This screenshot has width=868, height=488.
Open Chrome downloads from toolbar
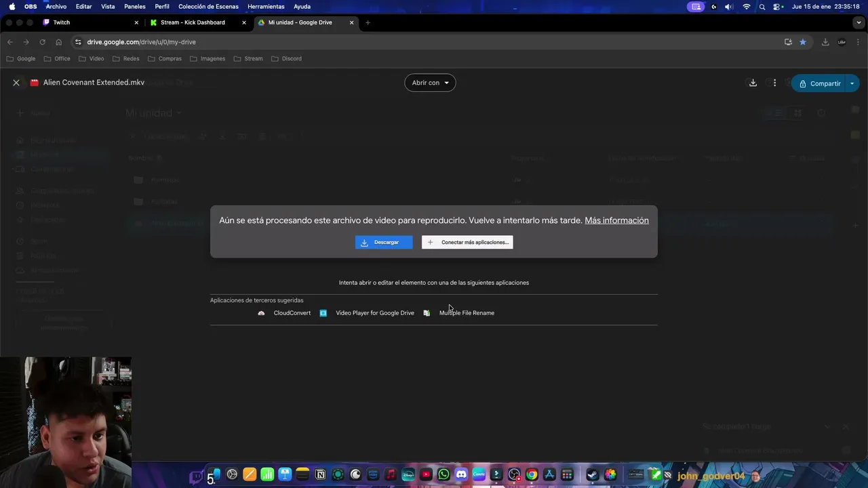[x=825, y=42]
